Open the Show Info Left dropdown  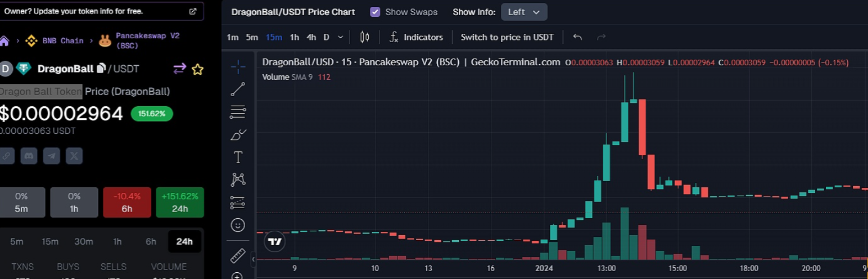523,12
